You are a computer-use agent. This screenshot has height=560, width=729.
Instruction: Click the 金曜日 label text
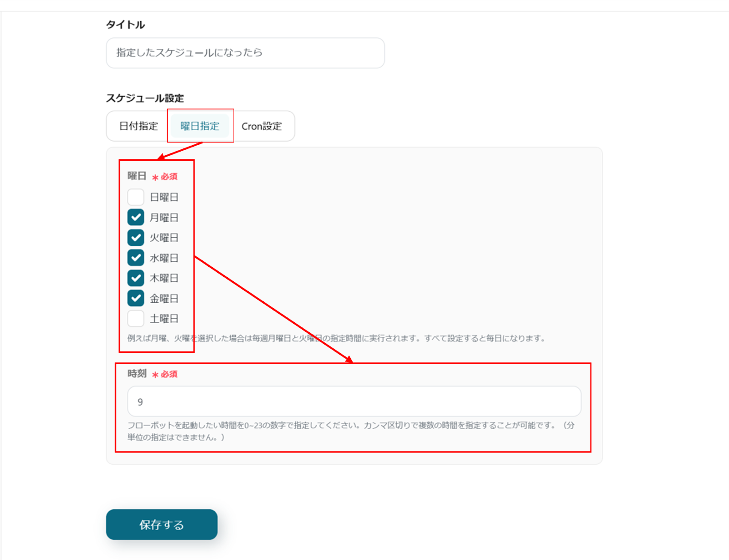164,299
